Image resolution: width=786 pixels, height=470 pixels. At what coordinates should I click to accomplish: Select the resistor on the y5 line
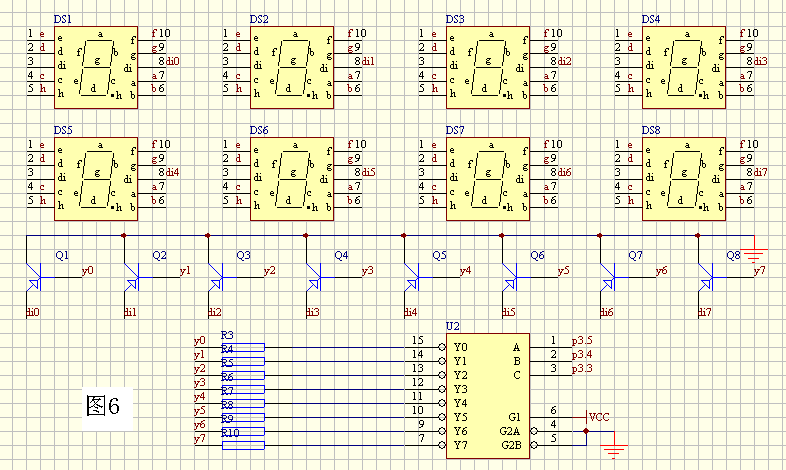click(x=243, y=417)
